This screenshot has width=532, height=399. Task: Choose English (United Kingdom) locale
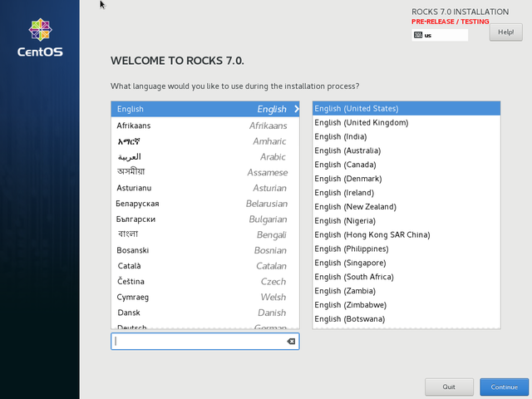point(406,122)
